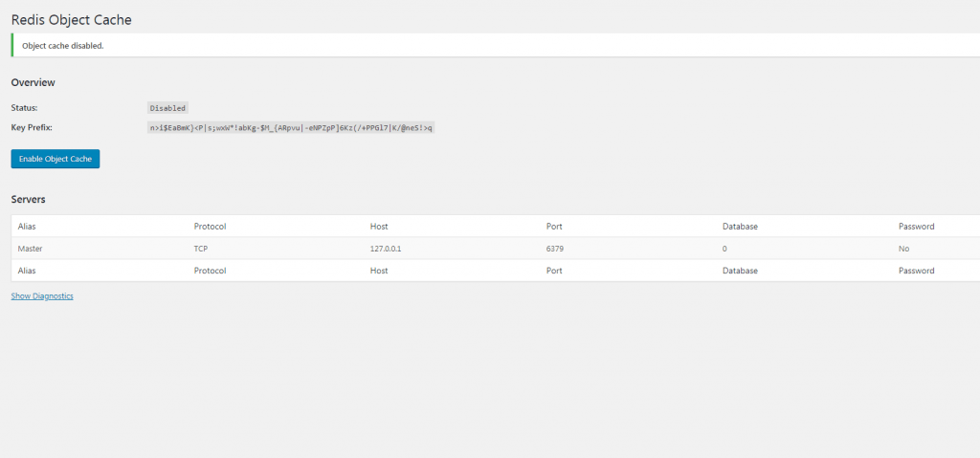Click the Overview section heading
This screenshot has width=980, height=458.
click(33, 82)
